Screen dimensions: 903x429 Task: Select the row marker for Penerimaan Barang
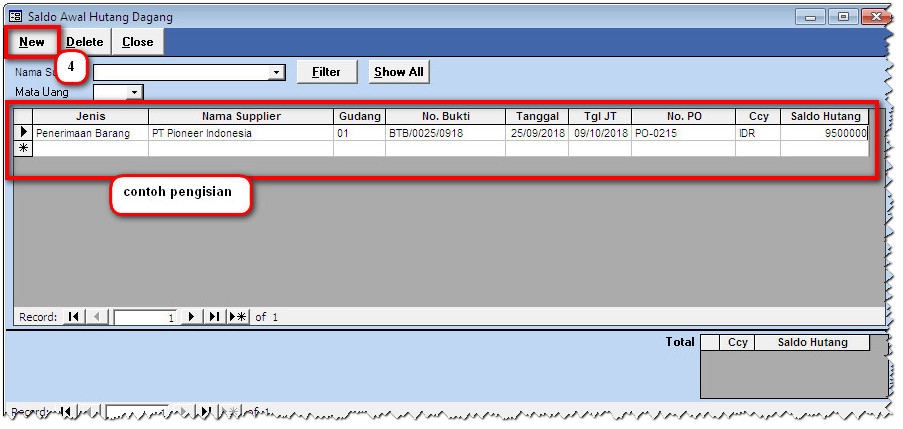coord(24,132)
